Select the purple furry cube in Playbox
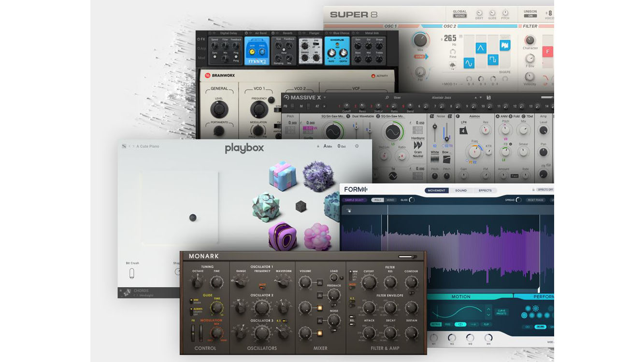Viewport: 644px width, 362px height. (319, 176)
